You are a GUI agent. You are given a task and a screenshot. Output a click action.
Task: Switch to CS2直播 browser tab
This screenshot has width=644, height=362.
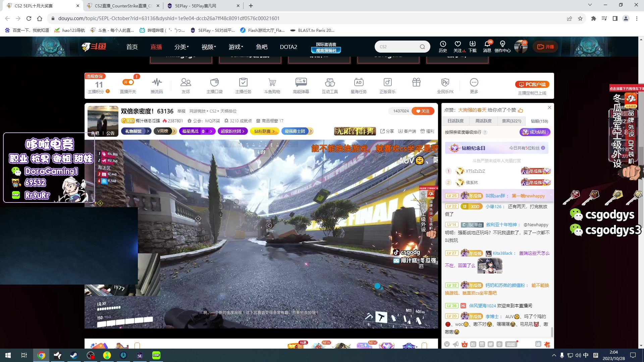pos(123,6)
